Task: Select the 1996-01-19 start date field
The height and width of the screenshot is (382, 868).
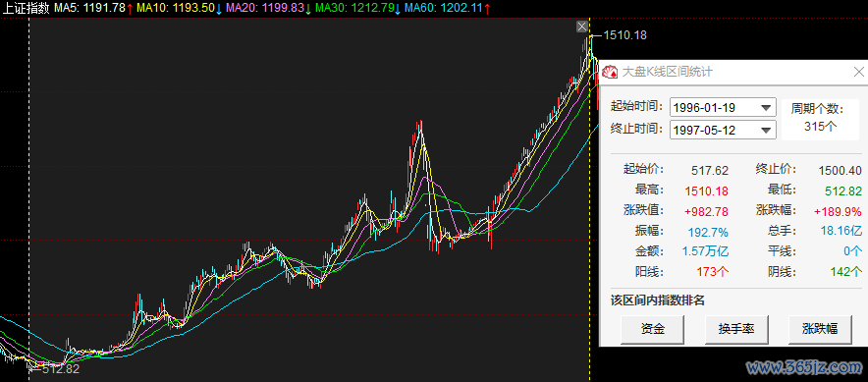Action: (723, 107)
